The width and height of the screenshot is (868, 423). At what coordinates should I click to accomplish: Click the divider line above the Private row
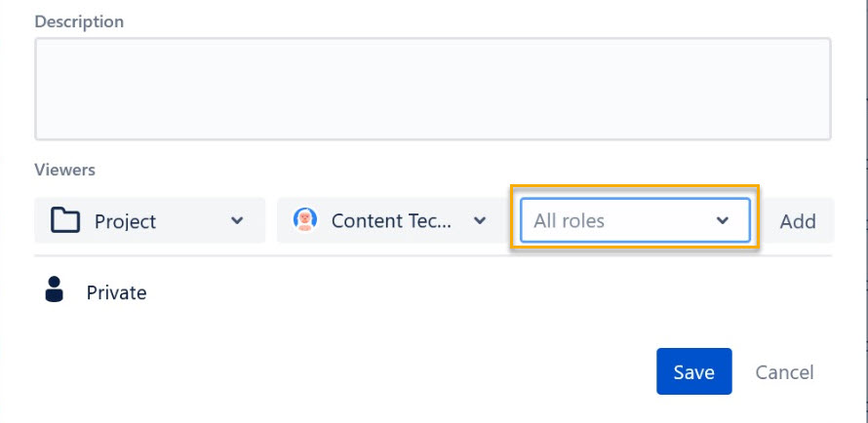click(x=433, y=255)
